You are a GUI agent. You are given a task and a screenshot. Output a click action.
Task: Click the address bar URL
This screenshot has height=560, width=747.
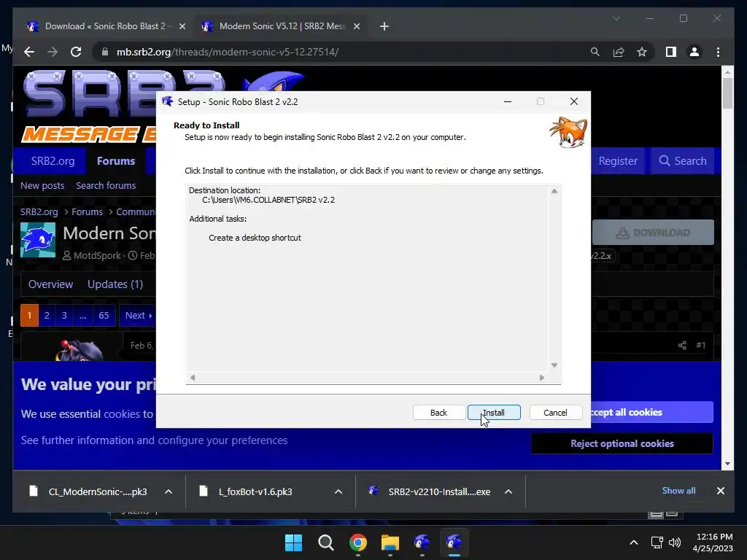(228, 52)
